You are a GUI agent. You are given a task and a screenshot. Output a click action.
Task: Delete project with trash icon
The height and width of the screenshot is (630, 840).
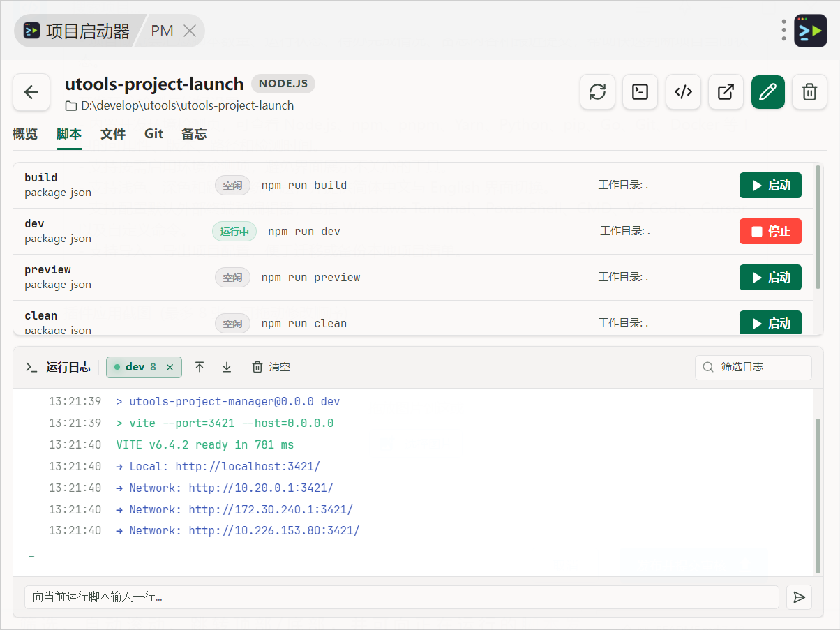809,92
